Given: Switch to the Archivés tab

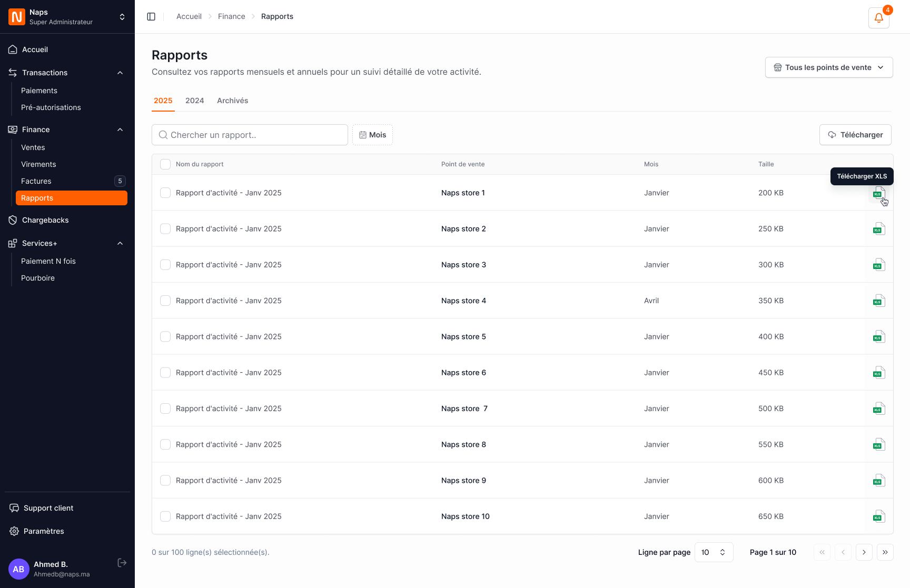Looking at the screenshot, I should pos(232,101).
